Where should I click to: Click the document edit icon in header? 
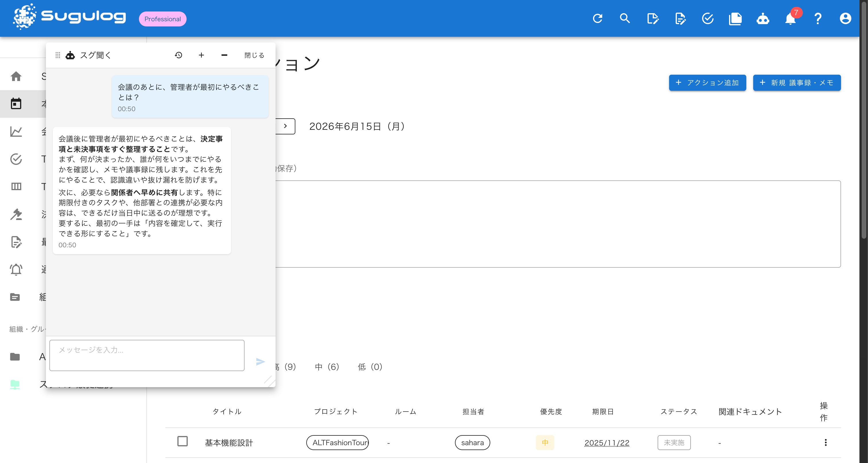(680, 19)
